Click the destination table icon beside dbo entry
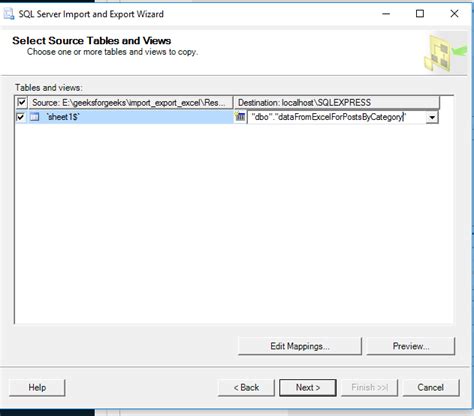The width and height of the screenshot is (474, 416). [x=240, y=117]
